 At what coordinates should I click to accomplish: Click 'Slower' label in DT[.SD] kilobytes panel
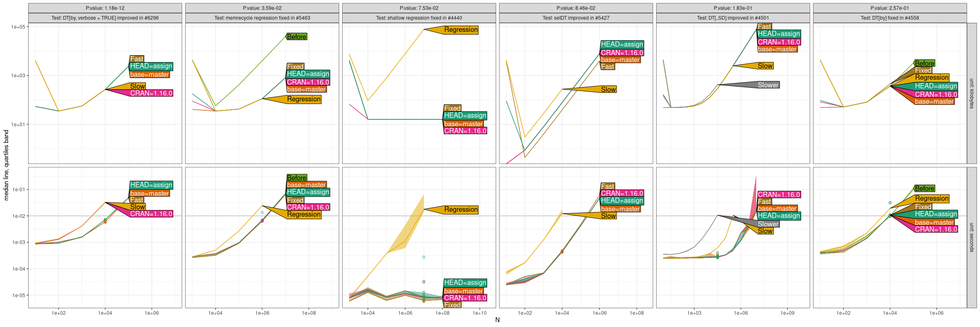[x=768, y=85]
